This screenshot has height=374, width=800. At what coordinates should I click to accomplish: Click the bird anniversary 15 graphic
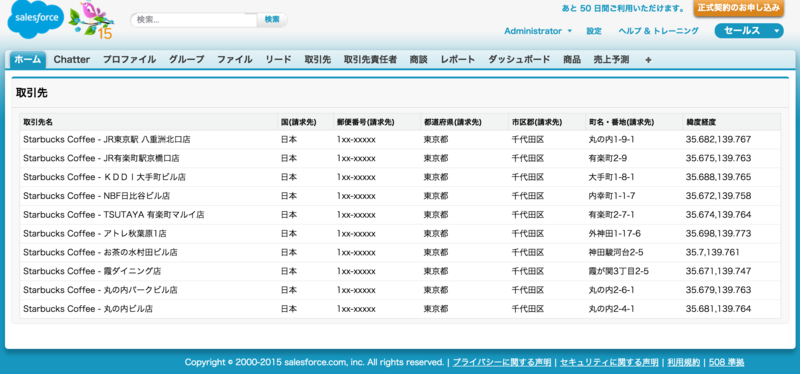tap(91, 21)
